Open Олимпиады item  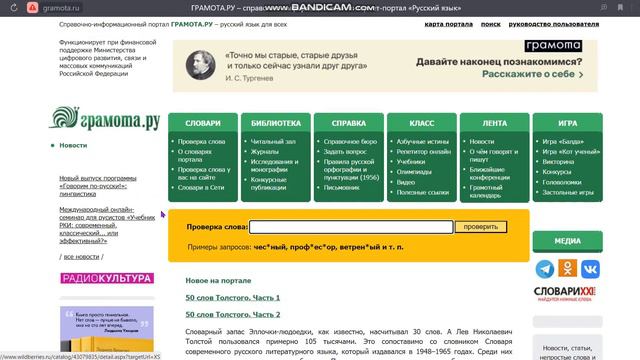pos(414,172)
